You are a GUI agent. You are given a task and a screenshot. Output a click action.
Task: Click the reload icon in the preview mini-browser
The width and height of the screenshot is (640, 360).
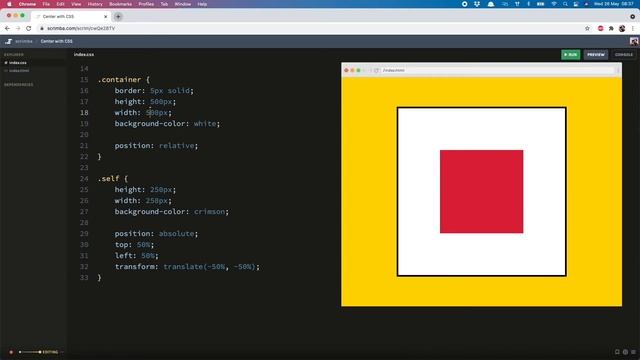click(376, 70)
